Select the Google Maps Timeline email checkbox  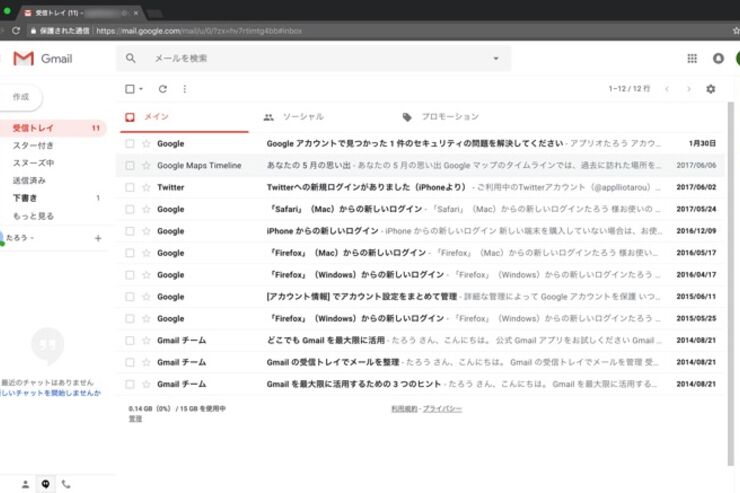pyautogui.click(x=129, y=166)
